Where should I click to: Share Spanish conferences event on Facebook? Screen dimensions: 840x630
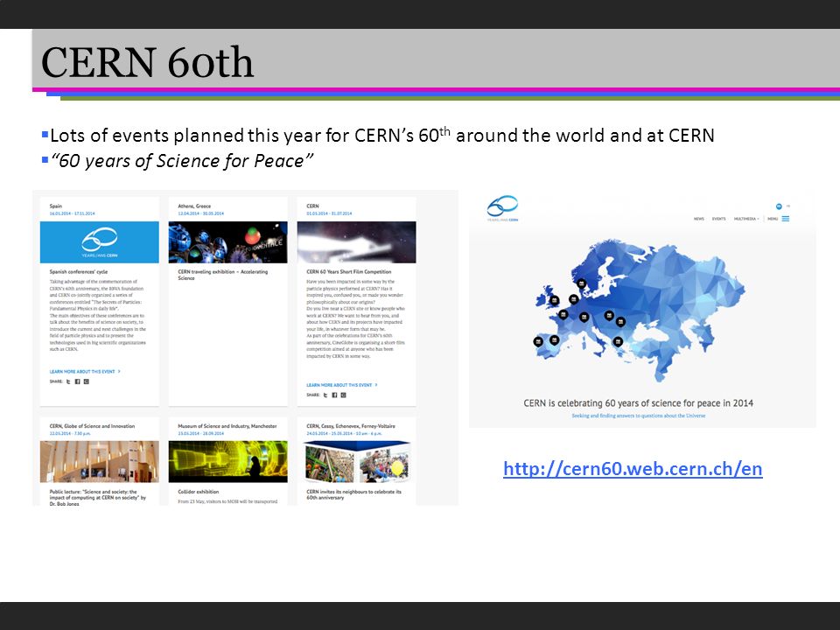78,381
